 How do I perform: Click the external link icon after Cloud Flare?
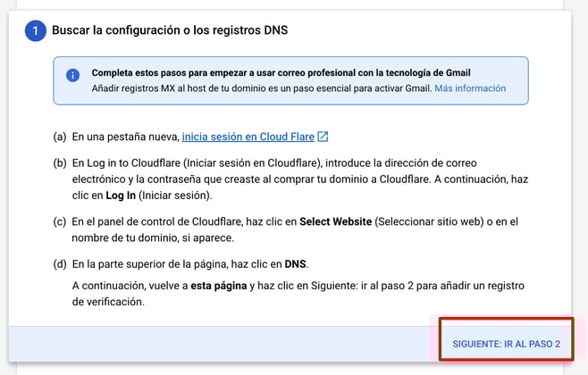(x=323, y=137)
